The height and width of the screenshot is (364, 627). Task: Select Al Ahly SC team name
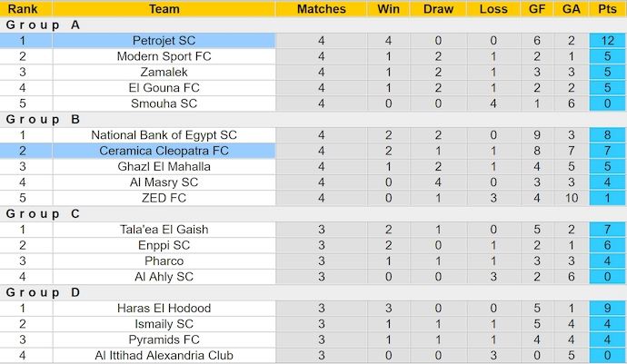164,277
